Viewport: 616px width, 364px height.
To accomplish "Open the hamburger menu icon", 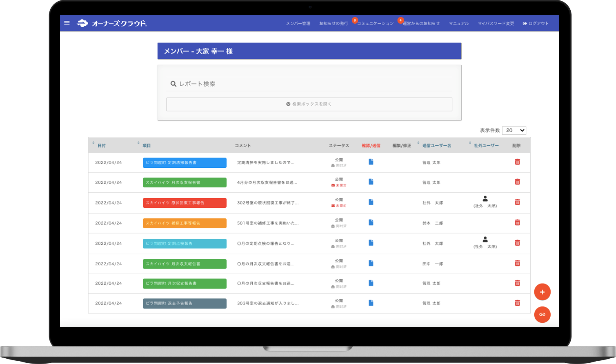I will click(x=67, y=23).
